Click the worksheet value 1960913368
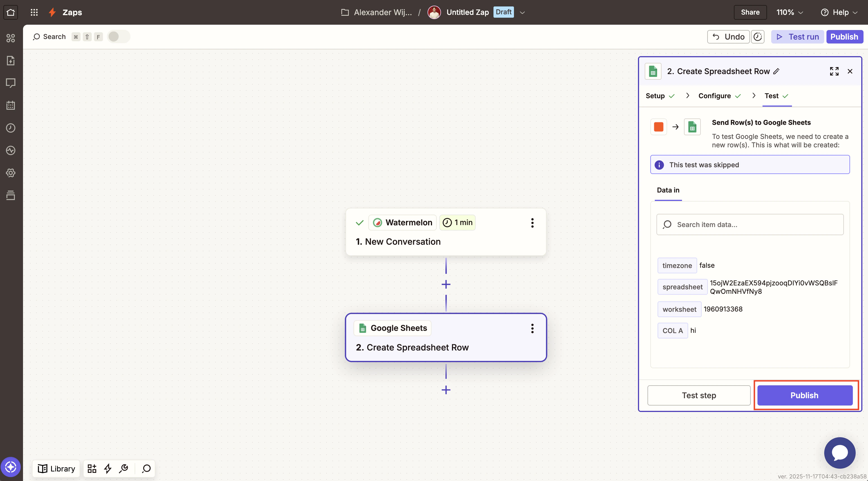 point(723,310)
